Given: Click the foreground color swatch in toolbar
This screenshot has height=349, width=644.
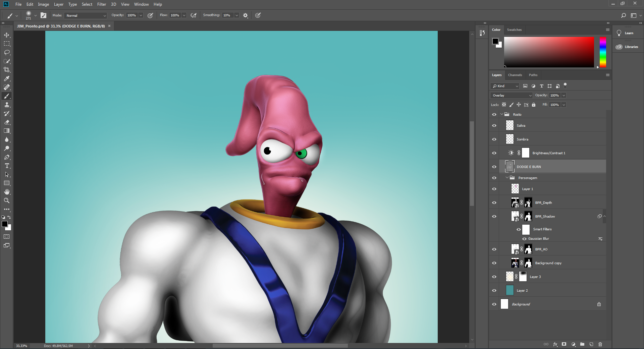Looking at the screenshot, I should click(x=4, y=224).
